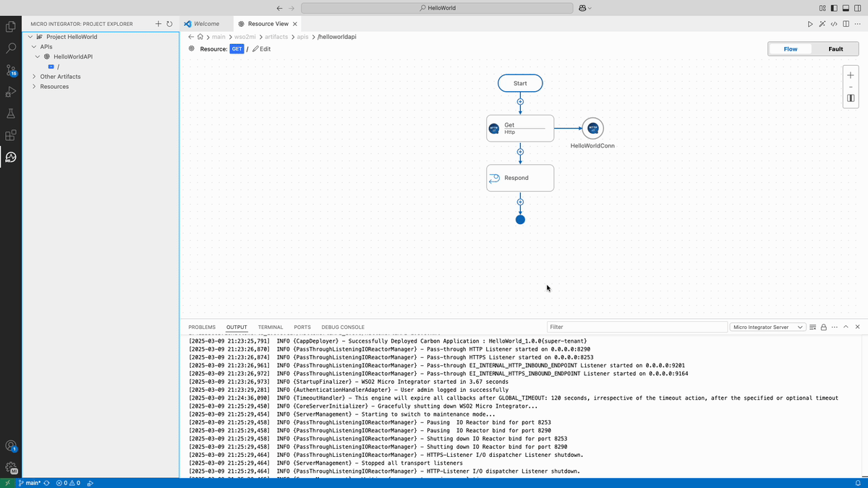868x488 pixels.
Task: Add a mediator below the Get node
Action: click(x=520, y=153)
